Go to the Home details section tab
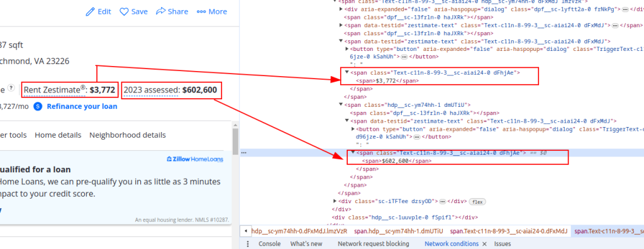The image size is (644, 249). coord(58,135)
